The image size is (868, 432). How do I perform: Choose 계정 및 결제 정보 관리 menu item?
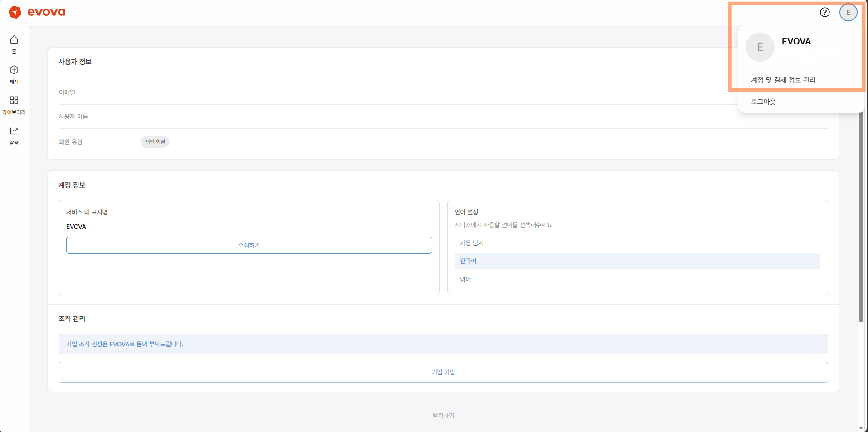[783, 80]
